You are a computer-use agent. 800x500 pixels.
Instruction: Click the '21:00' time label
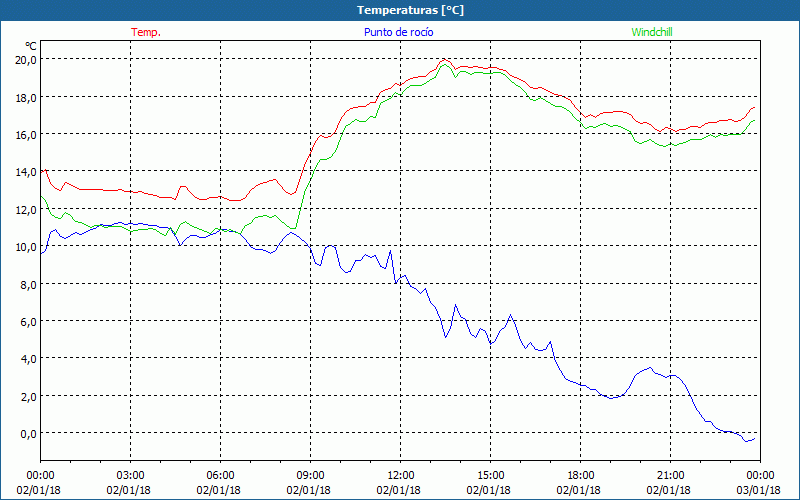click(670, 476)
